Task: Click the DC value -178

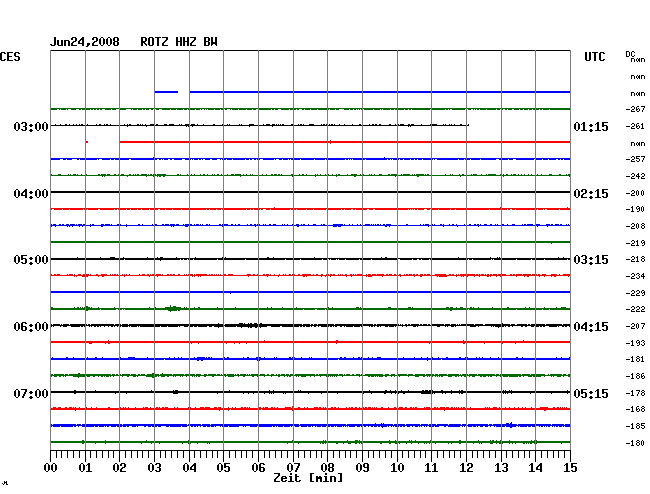Action: click(635, 393)
